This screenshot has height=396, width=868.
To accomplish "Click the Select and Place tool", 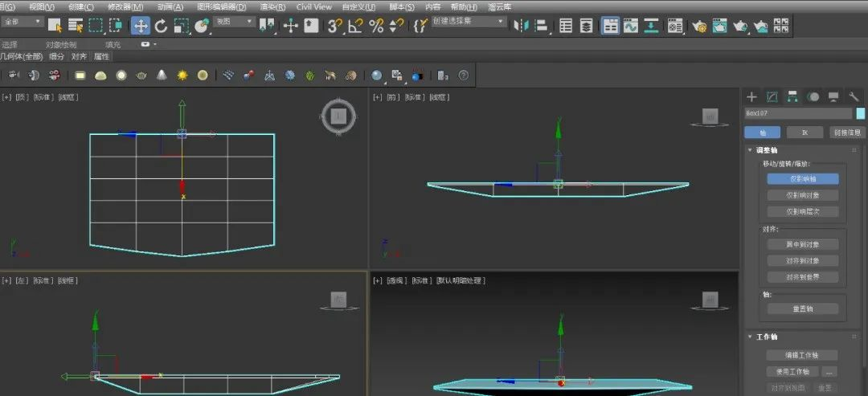I will tap(202, 26).
